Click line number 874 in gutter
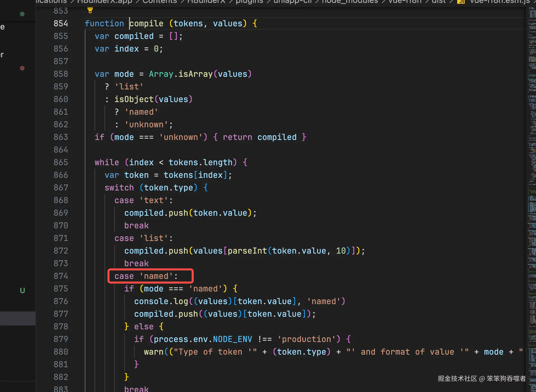536x392 pixels. pos(61,276)
